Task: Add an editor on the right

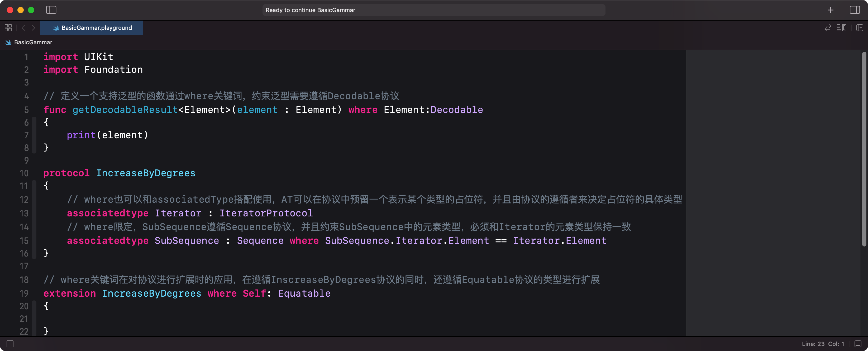Action: click(860, 28)
